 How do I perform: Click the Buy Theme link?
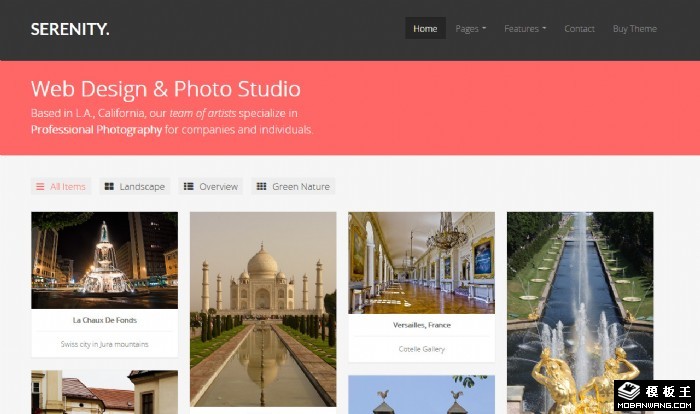[x=634, y=29]
